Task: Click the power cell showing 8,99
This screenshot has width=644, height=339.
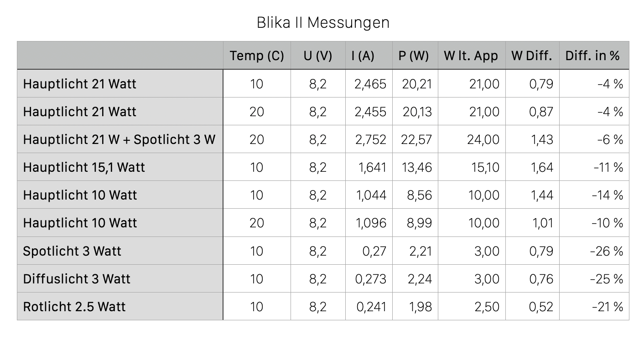Action: click(420, 223)
